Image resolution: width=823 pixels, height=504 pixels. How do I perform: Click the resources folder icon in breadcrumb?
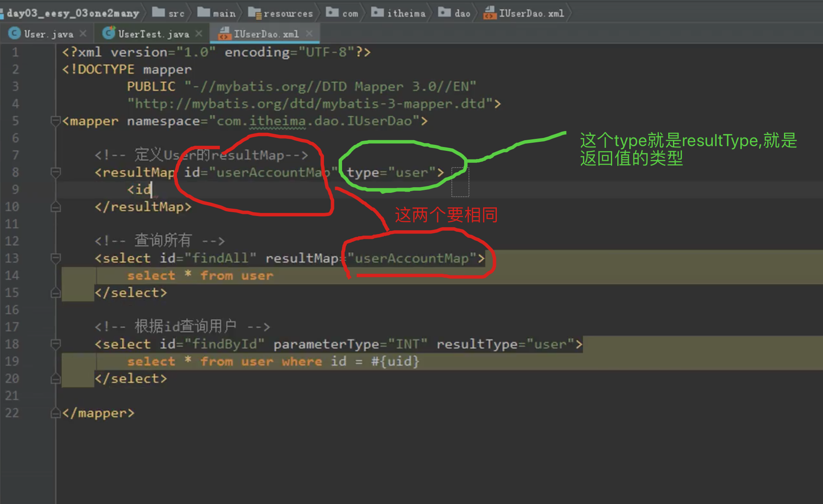[255, 13]
